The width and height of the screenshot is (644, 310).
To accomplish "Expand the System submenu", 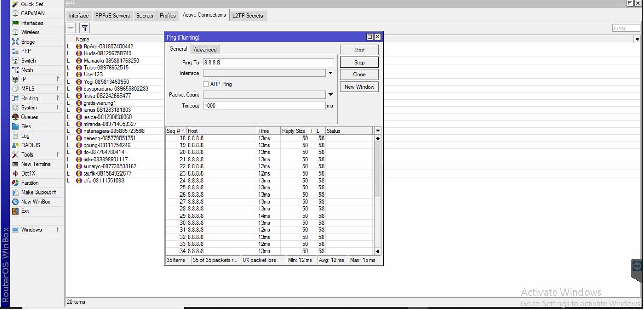I will 58,108.
